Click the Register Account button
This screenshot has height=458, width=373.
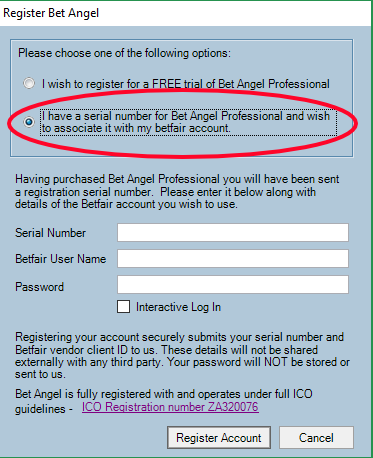tap(219, 437)
